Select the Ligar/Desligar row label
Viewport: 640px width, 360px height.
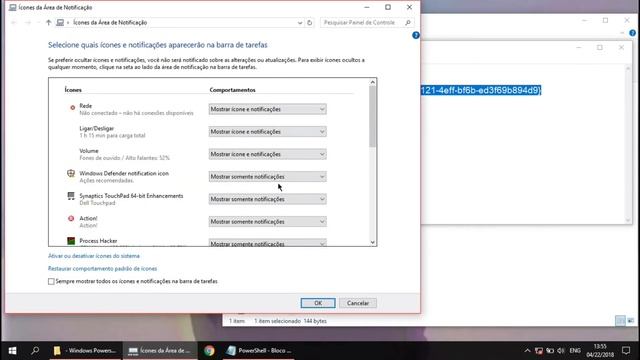point(96,128)
